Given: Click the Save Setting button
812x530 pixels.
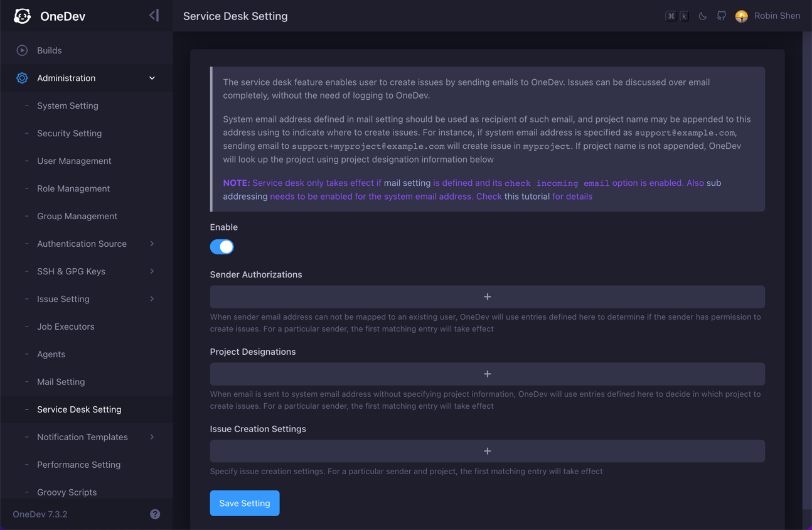Looking at the screenshot, I should [x=245, y=503].
